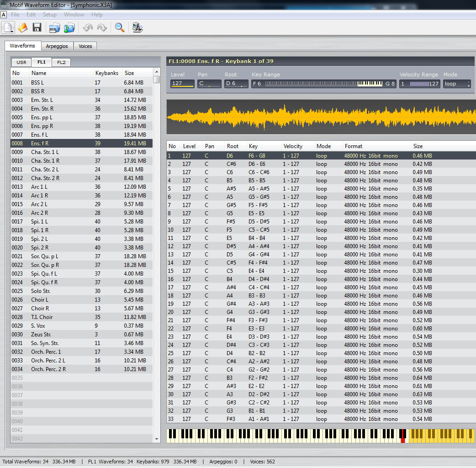Save with the floppy disk icon
476x468 pixels.
pos(37,27)
